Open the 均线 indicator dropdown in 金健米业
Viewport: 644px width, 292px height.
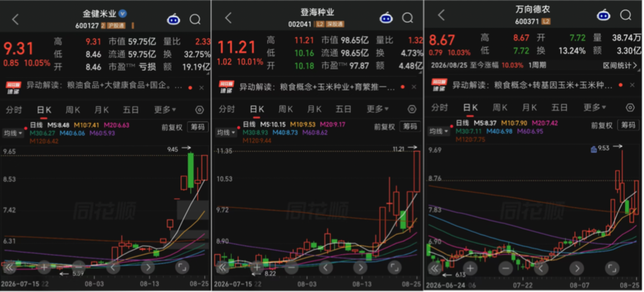13,133
